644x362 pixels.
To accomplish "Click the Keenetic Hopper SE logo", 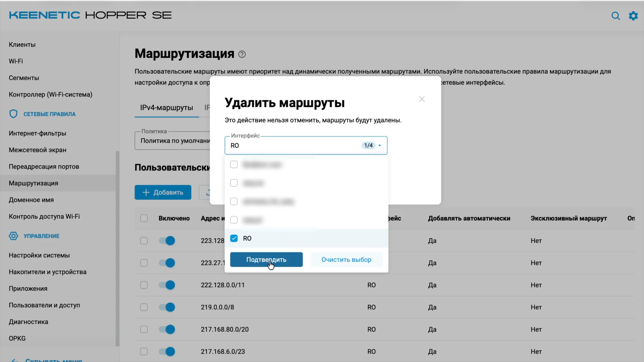I will (x=90, y=15).
